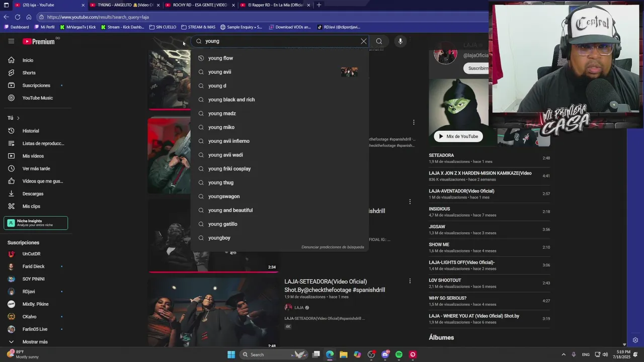Screen dimensions: 644x362
Task: Select 'young miko' search suggestion
Action: tap(279, 127)
